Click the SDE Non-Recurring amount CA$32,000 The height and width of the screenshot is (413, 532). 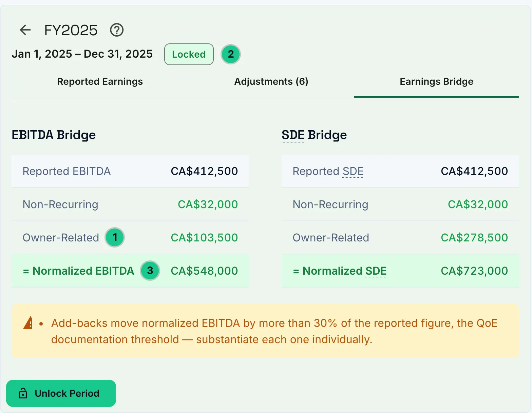478,204
